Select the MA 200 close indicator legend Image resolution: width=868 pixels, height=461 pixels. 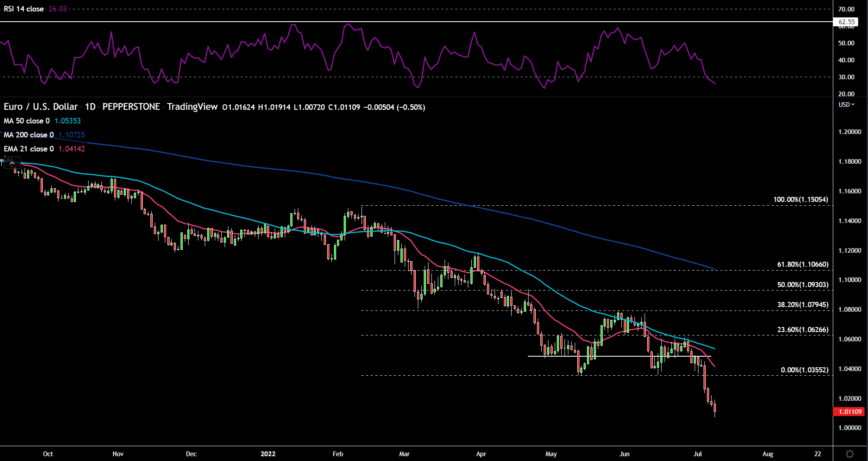[x=28, y=135]
